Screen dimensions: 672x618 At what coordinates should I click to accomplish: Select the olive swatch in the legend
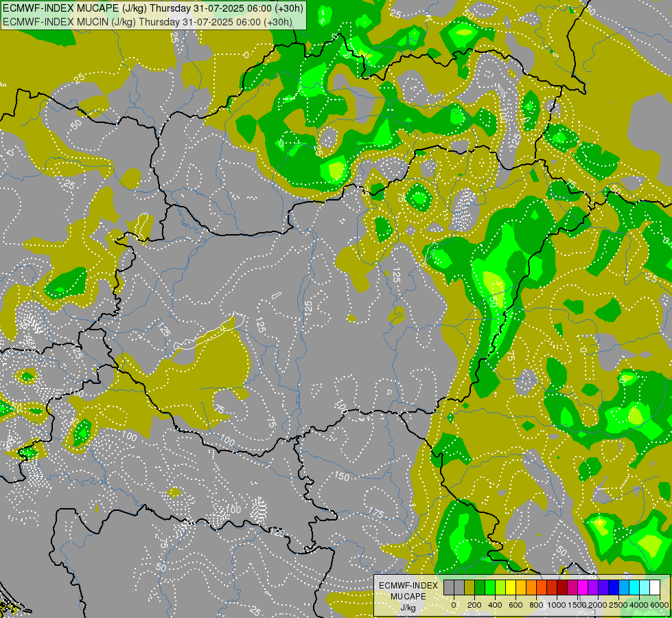[x=470, y=587]
